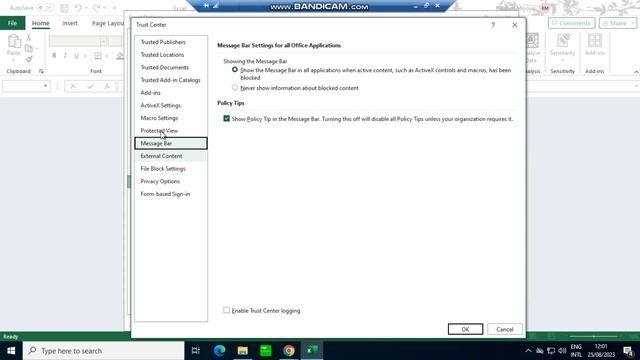Confirm Trust Center with OK
The width and height of the screenshot is (640, 360).
(465, 329)
